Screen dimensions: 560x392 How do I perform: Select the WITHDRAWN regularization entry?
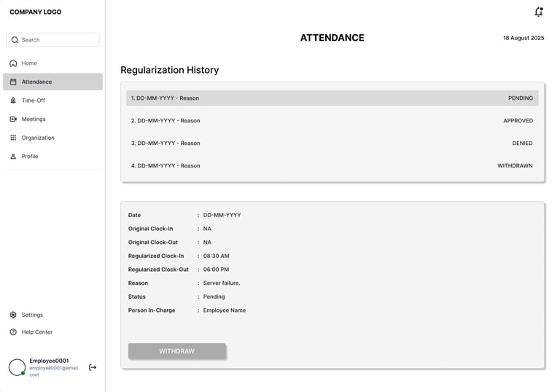coord(332,166)
